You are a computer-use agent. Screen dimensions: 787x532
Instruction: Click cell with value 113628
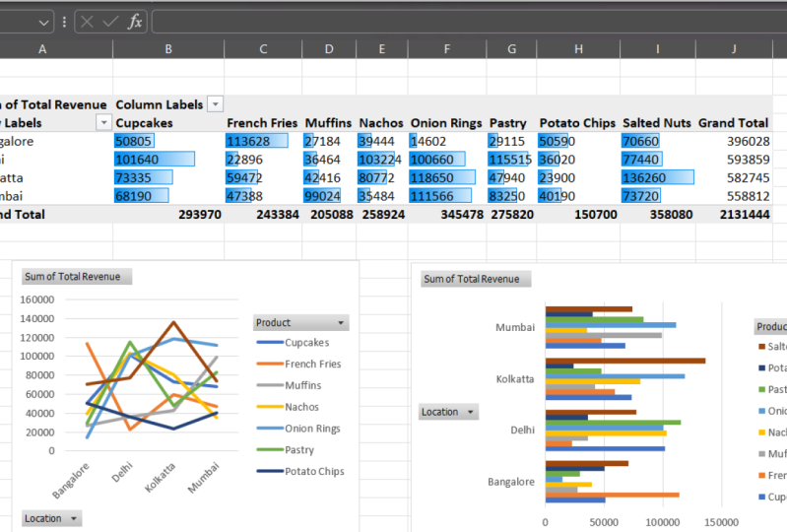click(x=263, y=141)
